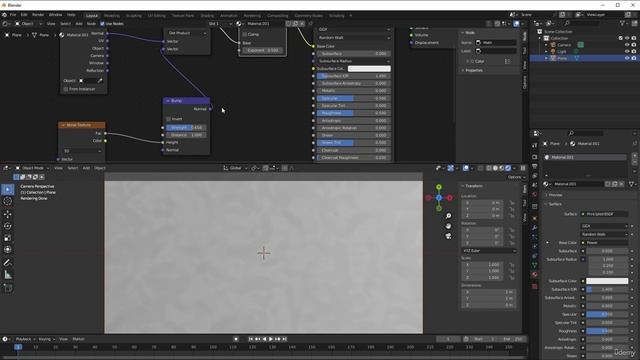640x360 pixels.
Task: Click the eyedropper in Texture Coordinate node
Action: click(100, 80)
